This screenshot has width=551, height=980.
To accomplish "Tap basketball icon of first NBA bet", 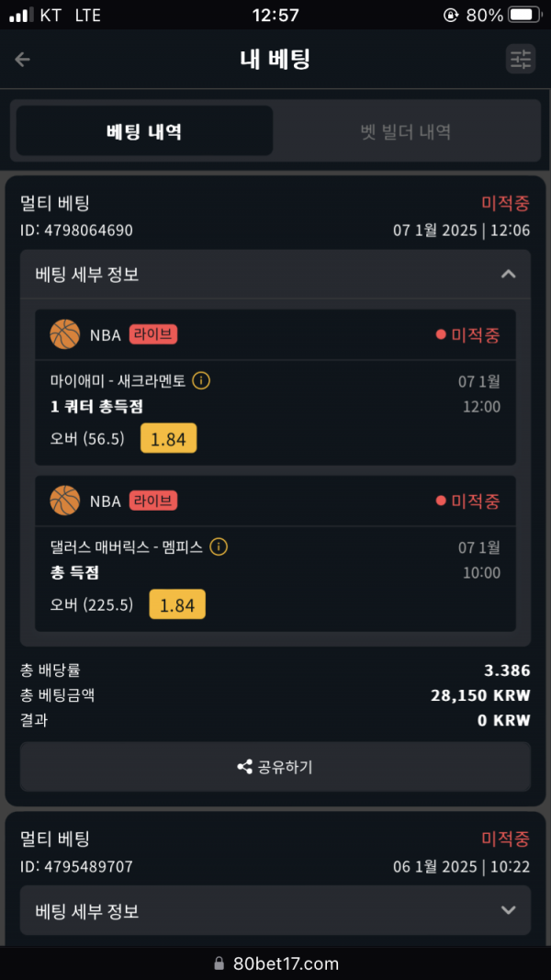I will click(x=65, y=334).
